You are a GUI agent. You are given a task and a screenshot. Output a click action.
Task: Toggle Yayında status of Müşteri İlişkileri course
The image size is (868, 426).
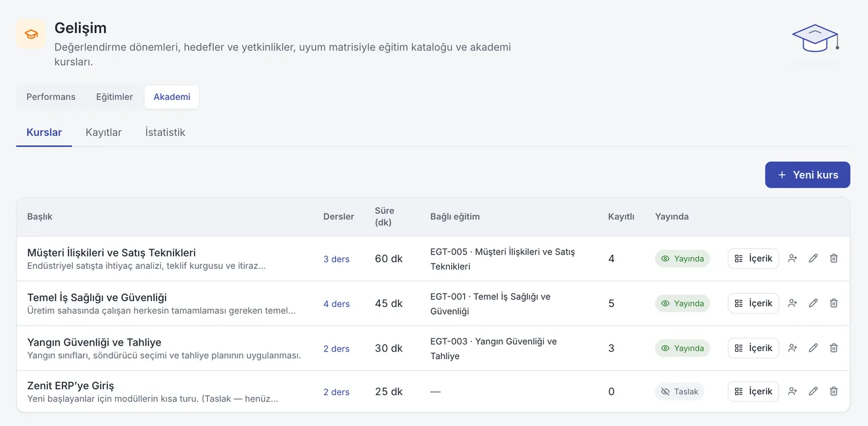tap(683, 258)
